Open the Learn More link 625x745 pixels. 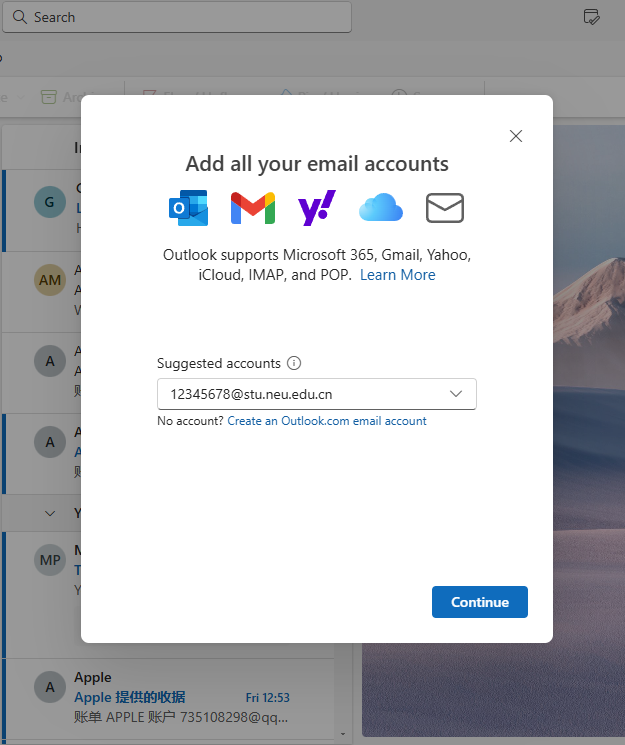pos(397,275)
